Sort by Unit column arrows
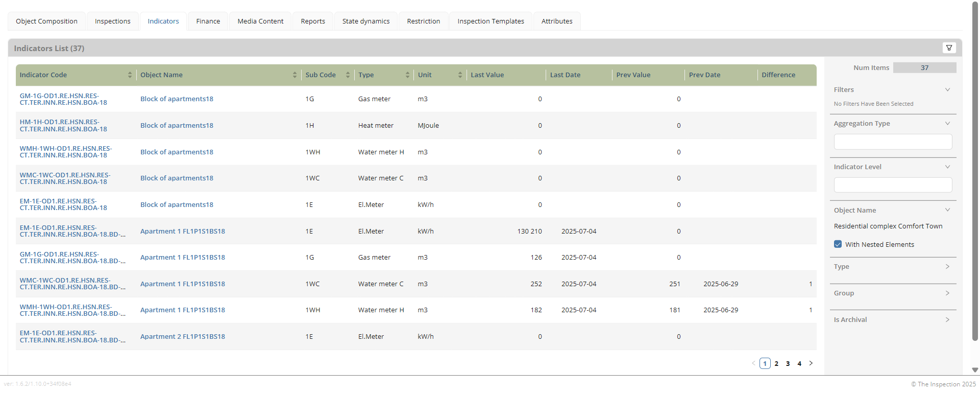This screenshot has height=393, width=980. (460, 75)
